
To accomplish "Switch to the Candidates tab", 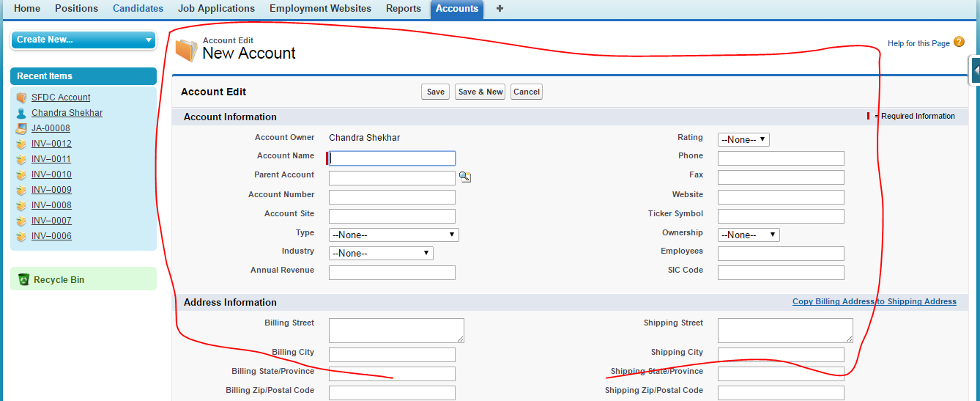I will coord(138,9).
